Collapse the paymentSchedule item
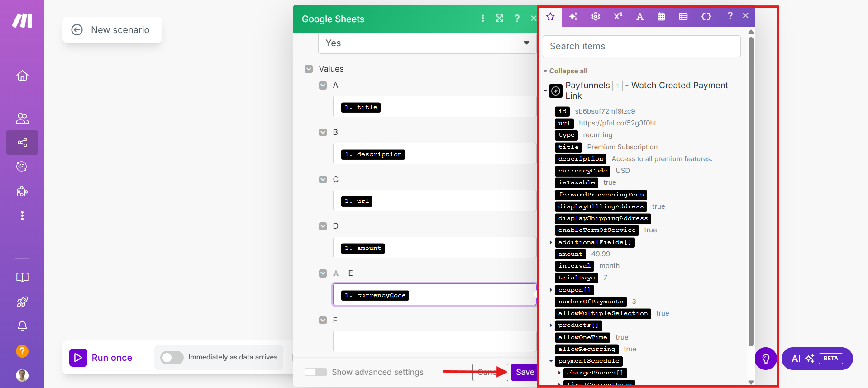This screenshot has width=868, height=388. point(551,361)
